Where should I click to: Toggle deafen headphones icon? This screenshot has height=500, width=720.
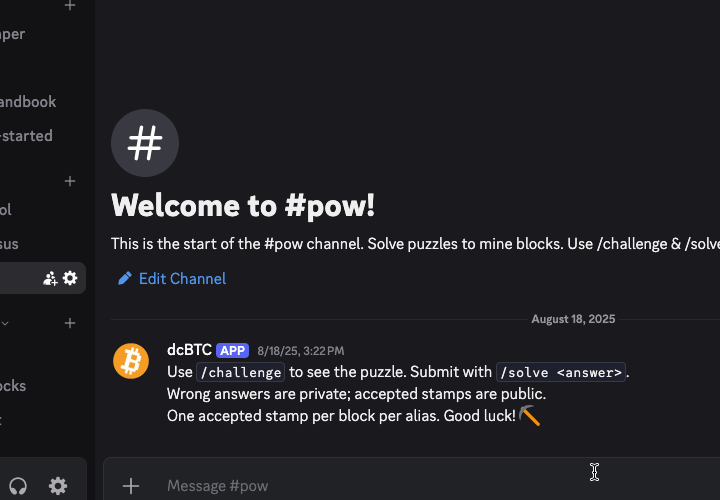coord(17,486)
